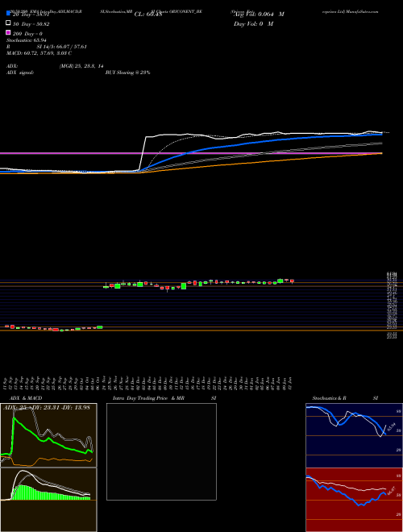The image size is (403, 532).
Task: Select the '50 Day = 50.82' legend text
Action: click(x=31, y=23)
